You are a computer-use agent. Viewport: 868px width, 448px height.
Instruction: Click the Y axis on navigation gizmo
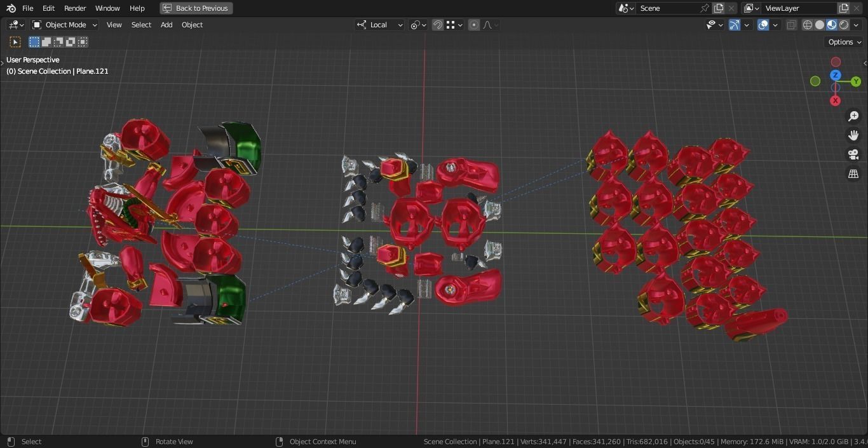click(x=856, y=81)
